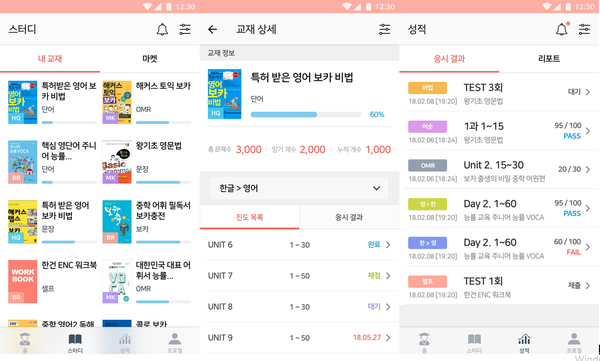Tap the bell icon on 스터디 screen
The image size is (600, 361).
[162, 29]
